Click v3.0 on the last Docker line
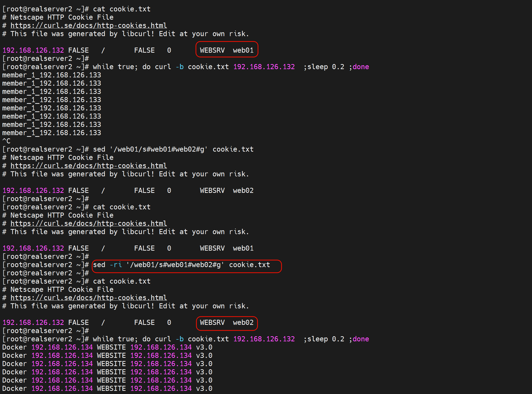This screenshot has height=394, width=532. tap(204, 388)
